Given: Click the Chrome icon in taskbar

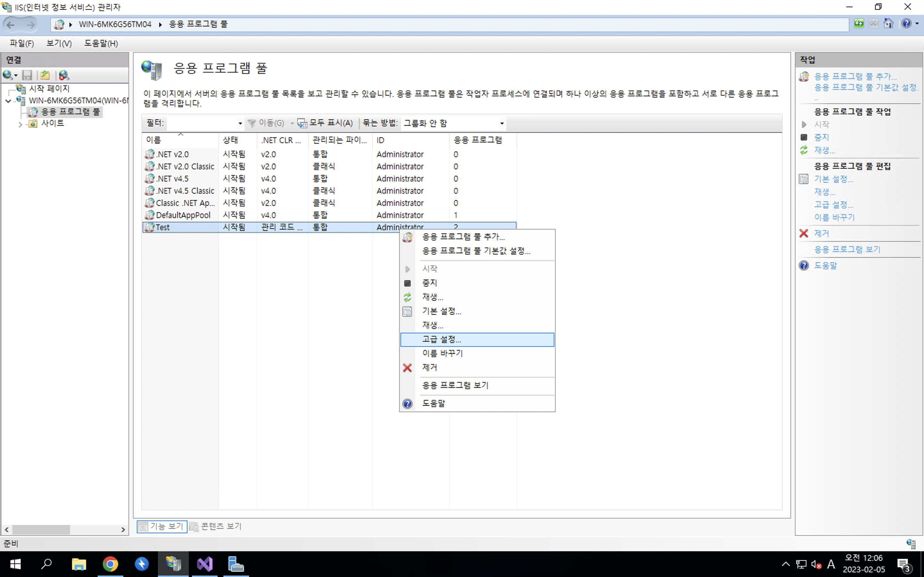Looking at the screenshot, I should (x=110, y=564).
